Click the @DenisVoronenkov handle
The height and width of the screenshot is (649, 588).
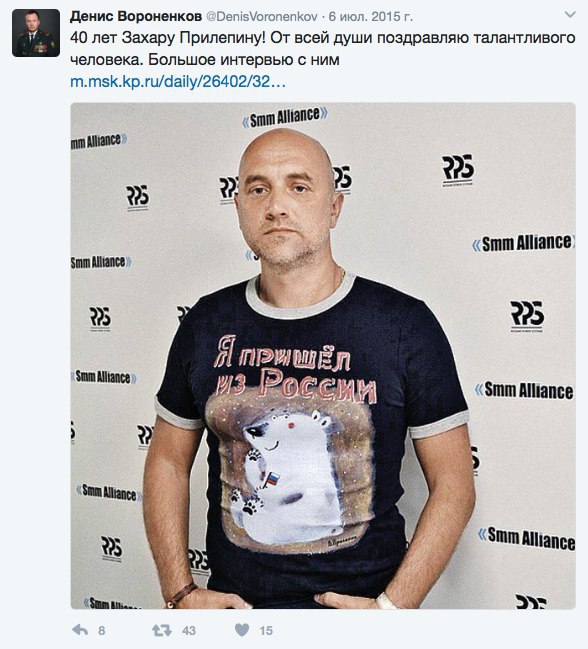coord(262,17)
